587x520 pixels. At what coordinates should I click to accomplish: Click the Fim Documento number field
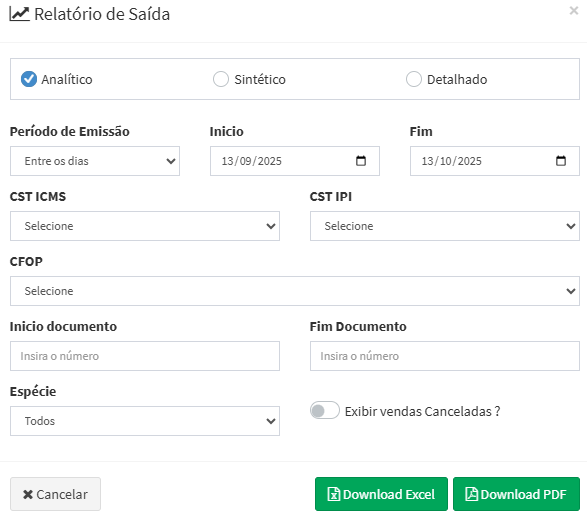tap(445, 356)
